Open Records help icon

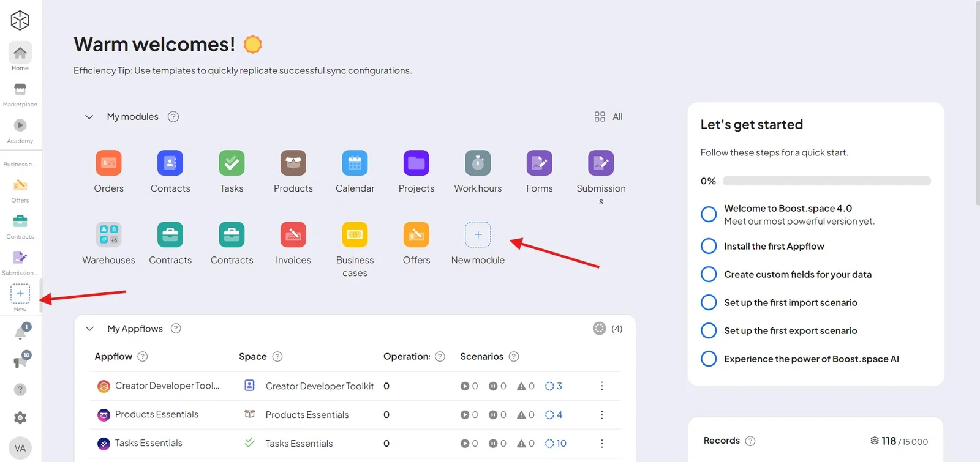[750, 441]
